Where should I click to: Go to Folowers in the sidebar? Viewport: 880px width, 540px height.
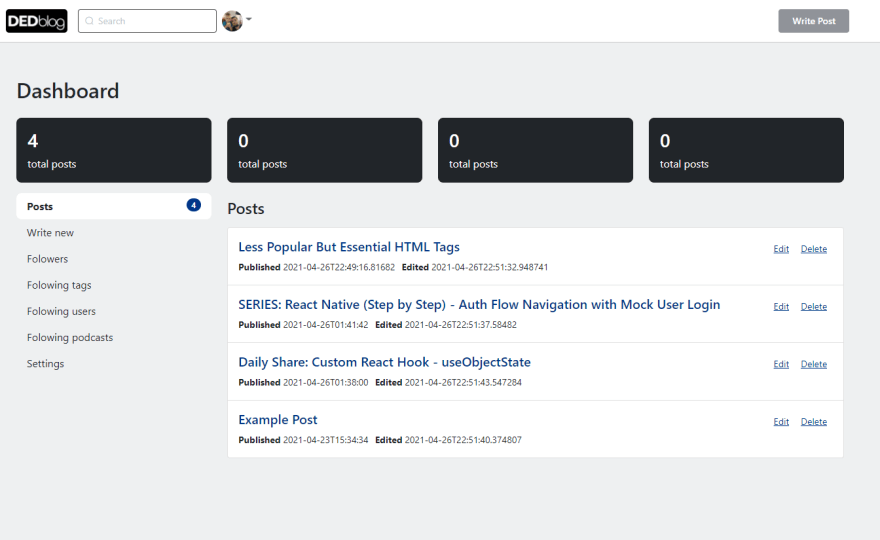tap(47, 259)
